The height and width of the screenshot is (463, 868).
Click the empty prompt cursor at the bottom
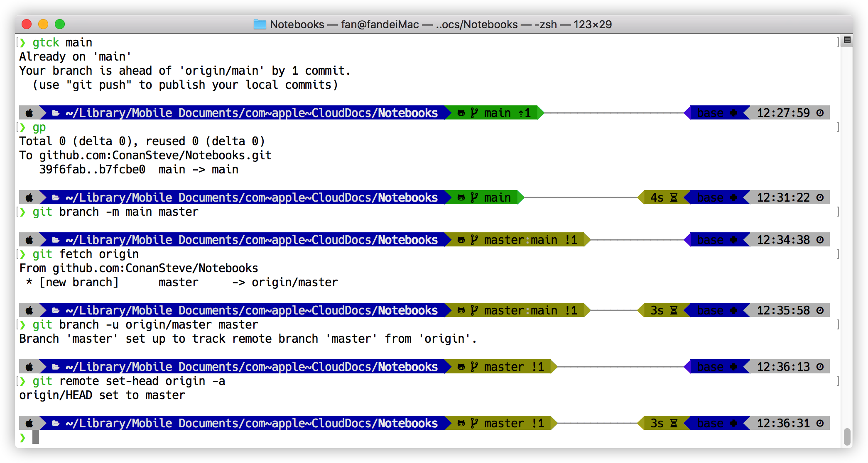[x=36, y=437]
